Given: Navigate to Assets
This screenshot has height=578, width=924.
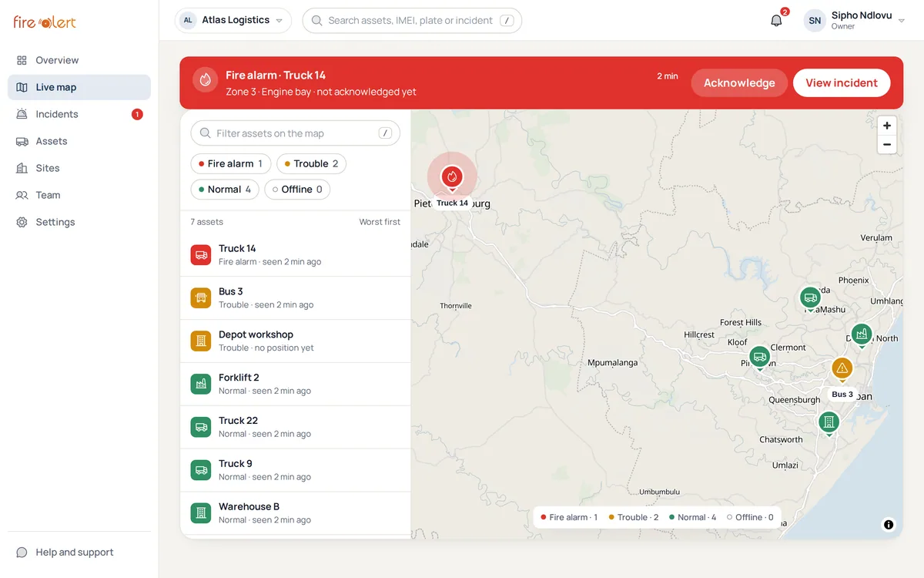Looking at the screenshot, I should (x=79, y=141).
